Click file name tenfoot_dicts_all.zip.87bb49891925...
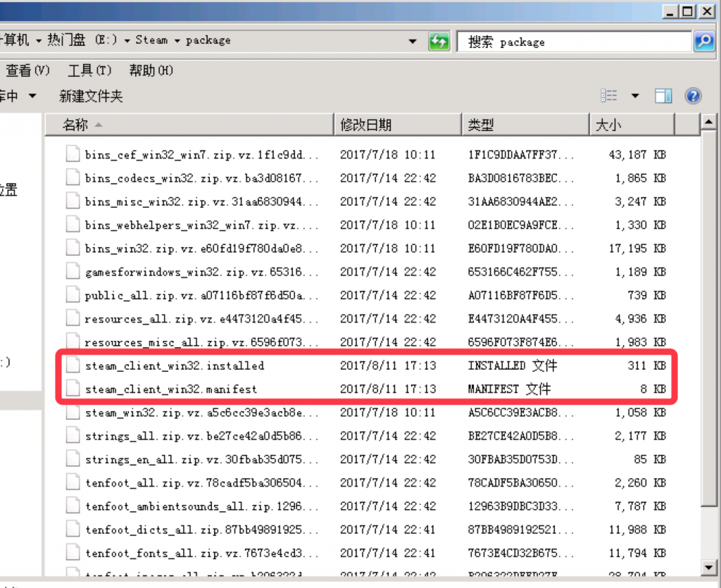This screenshot has width=721, height=588. pos(201,530)
